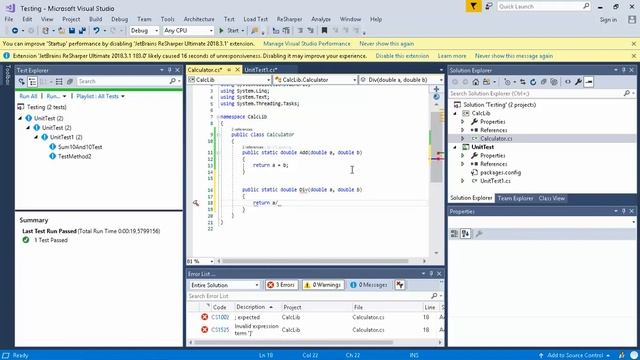This screenshot has height=360, width=640.
Task: Click the Toolbox sidebar tab
Action: (x=7, y=75)
